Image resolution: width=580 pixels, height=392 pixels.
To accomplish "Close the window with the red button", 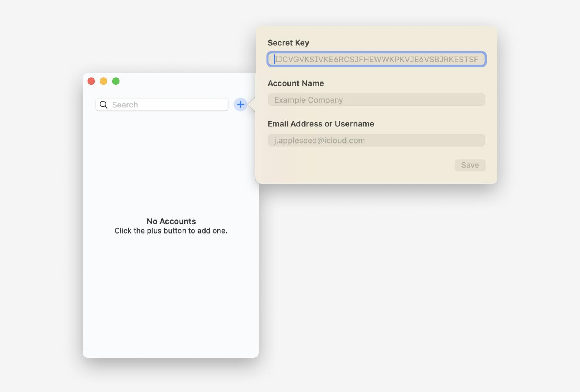I will 91,81.
